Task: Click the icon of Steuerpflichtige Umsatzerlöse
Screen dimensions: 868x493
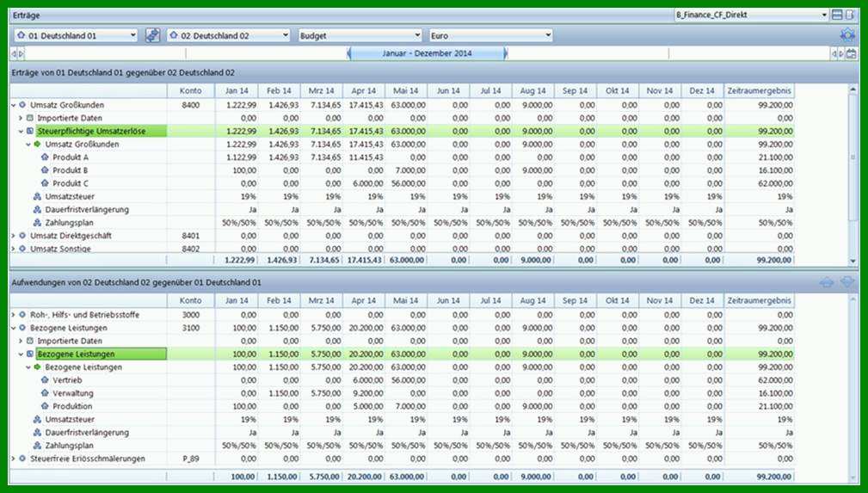Action: coord(30,132)
